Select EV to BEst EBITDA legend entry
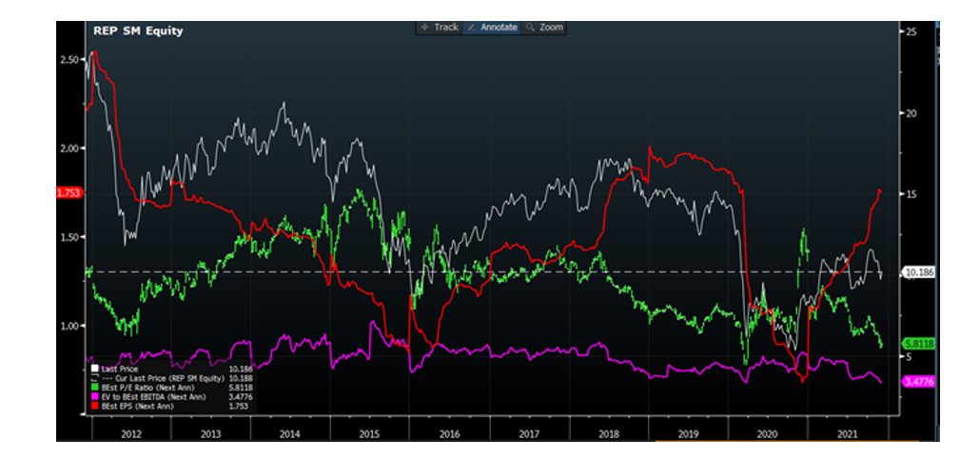Image resolution: width=980 pixels, height=460 pixels. tap(153, 396)
